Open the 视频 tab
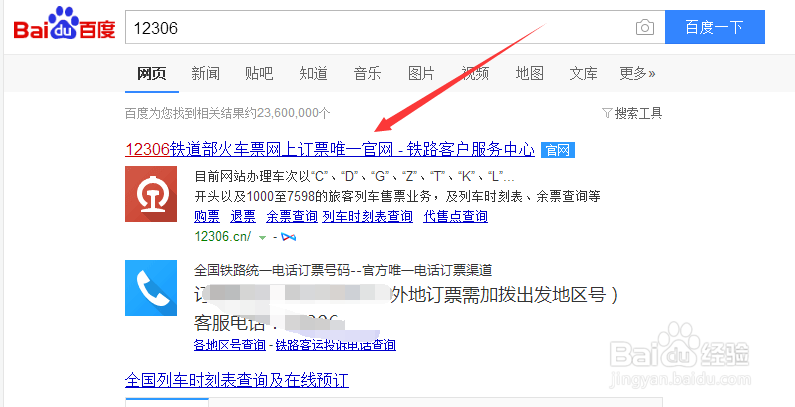This screenshot has height=407, width=795. pos(475,73)
